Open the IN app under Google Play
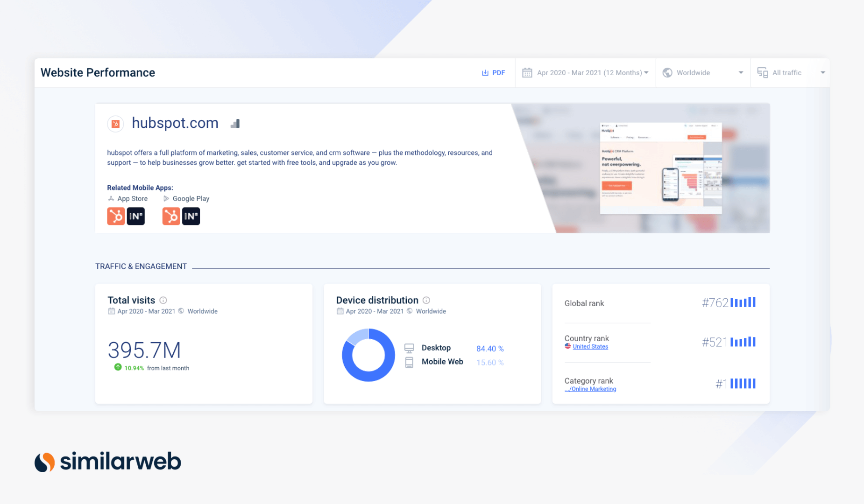The width and height of the screenshot is (864, 504). (191, 217)
